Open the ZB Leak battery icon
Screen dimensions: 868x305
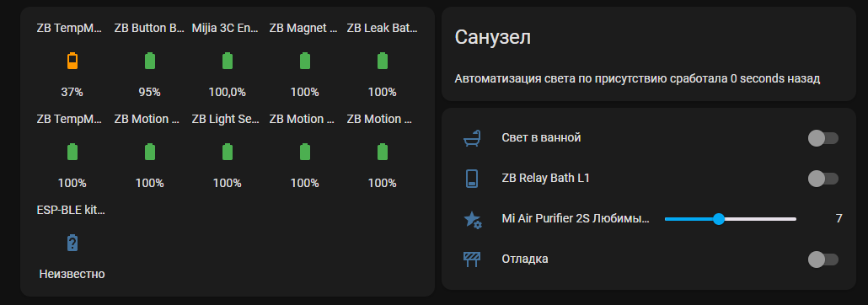click(382, 61)
